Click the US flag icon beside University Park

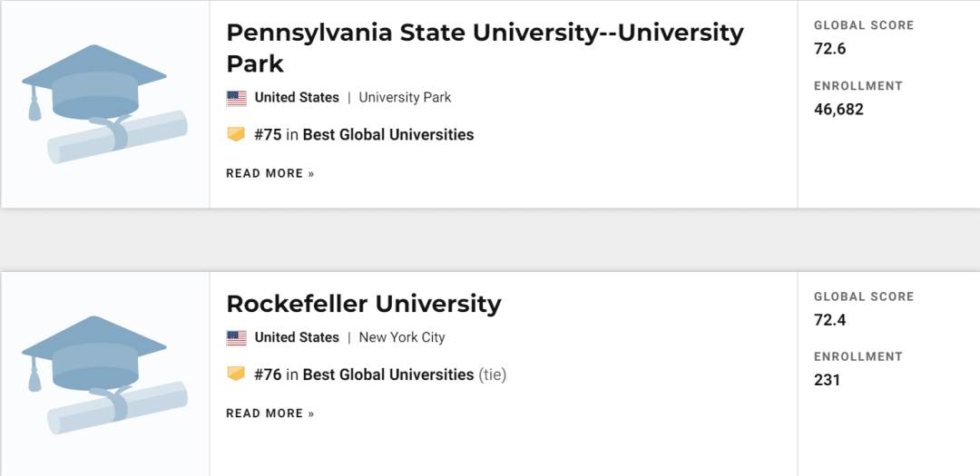(236, 98)
